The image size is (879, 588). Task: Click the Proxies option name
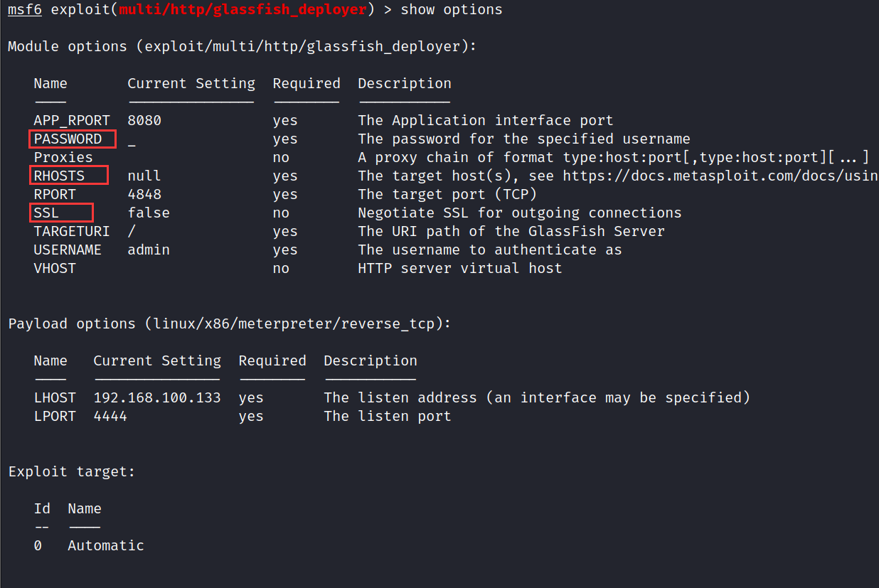pyautogui.click(x=63, y=157)
